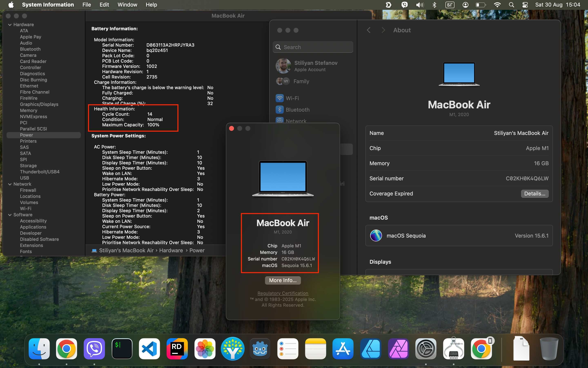Viewport: 588px width, 368px height.
Task: Click the Settings Search field
Action: pyautogui.click(x=313, y=47)
